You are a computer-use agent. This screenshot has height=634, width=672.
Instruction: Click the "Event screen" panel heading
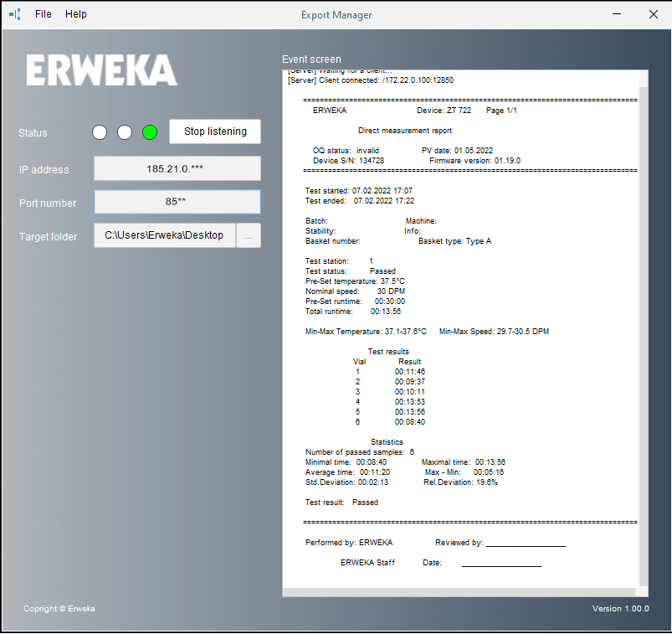(x=311, y=59)
